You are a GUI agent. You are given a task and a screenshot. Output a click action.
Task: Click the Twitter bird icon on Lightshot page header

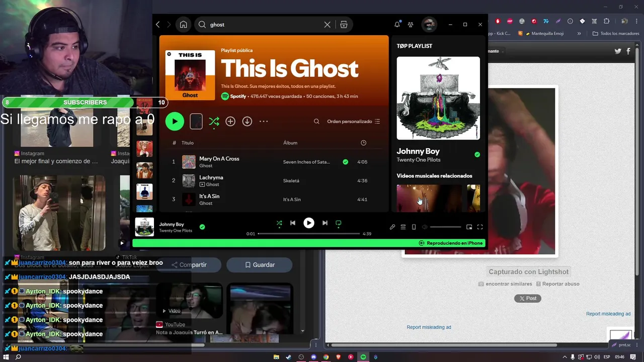[618, 51]
